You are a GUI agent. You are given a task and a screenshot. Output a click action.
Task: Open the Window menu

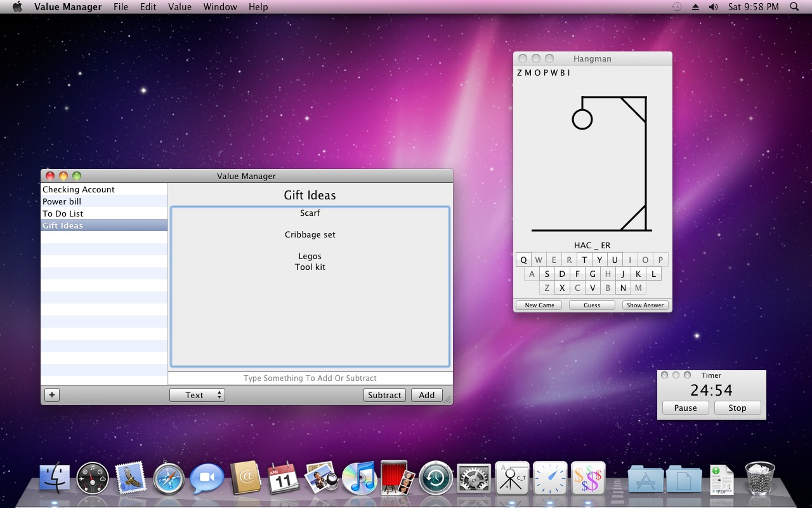(220, 7)
